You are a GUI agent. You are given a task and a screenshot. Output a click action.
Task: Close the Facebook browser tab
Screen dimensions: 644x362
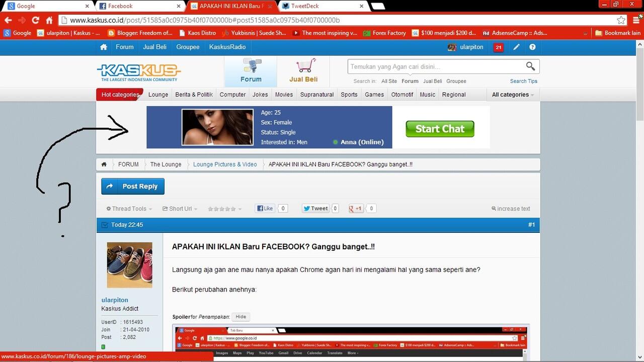tap(178, 6)
